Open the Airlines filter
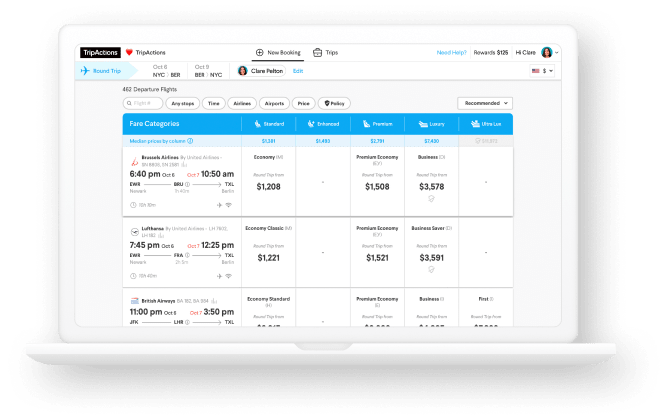 pos(242,103)
